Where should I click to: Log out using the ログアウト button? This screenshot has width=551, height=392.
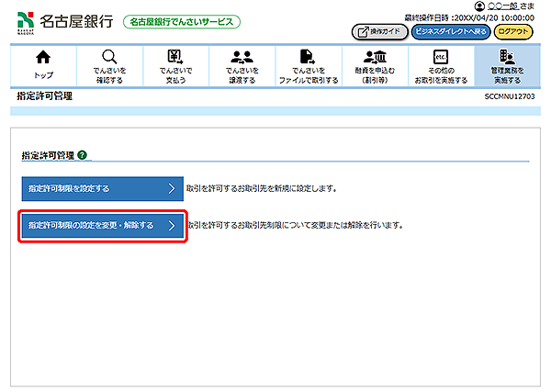point(514,31)
